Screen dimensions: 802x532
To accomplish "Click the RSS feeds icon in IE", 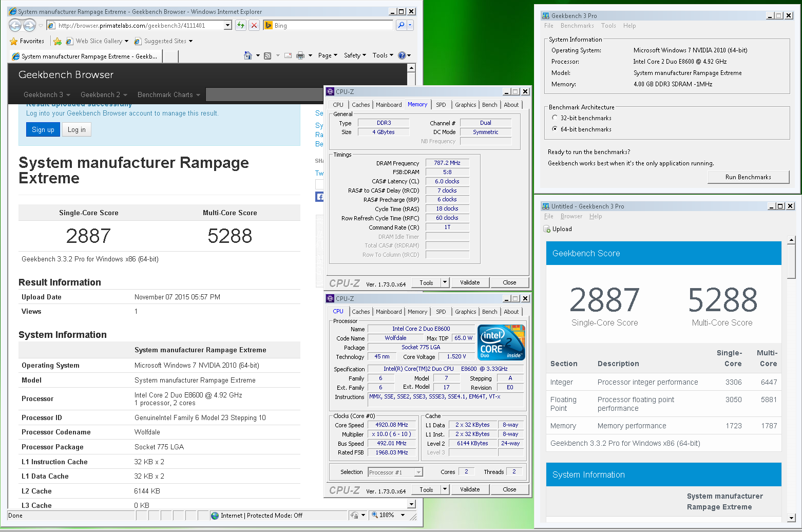I will click(268, 55).
